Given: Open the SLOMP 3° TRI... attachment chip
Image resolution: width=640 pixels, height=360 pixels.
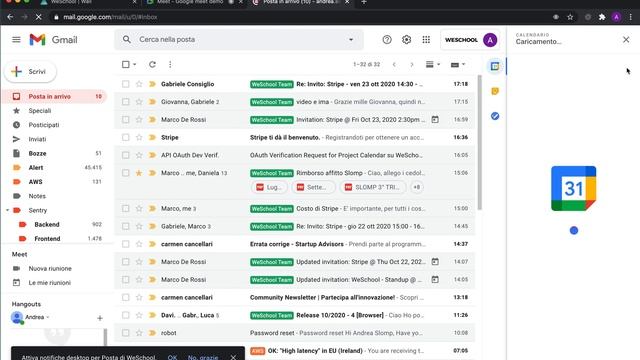Looking at the screenshot, I should coord(373,187).
